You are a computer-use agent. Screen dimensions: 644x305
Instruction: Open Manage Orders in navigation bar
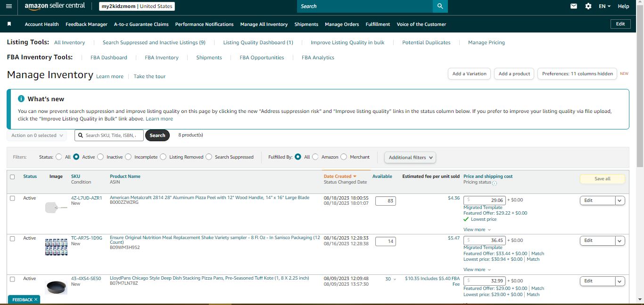coord(342,24)
